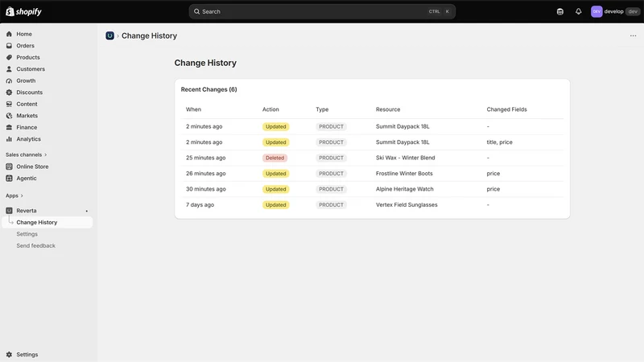Open Online Store sales channel
644x362 pixels.
(32, 167)
